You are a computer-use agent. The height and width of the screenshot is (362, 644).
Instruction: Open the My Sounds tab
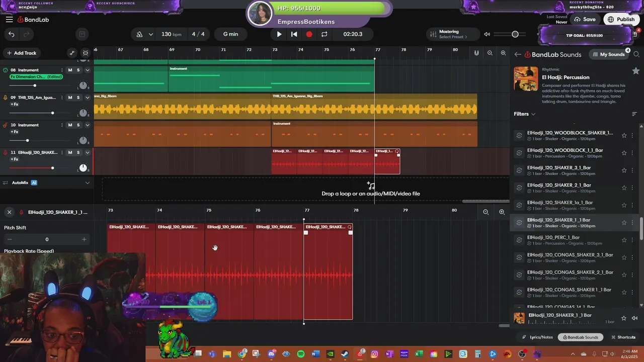(608, 54)
